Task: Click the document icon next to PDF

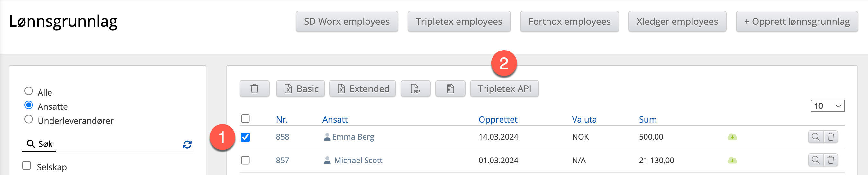Action: pyautogui.click(x=450, y=89)
